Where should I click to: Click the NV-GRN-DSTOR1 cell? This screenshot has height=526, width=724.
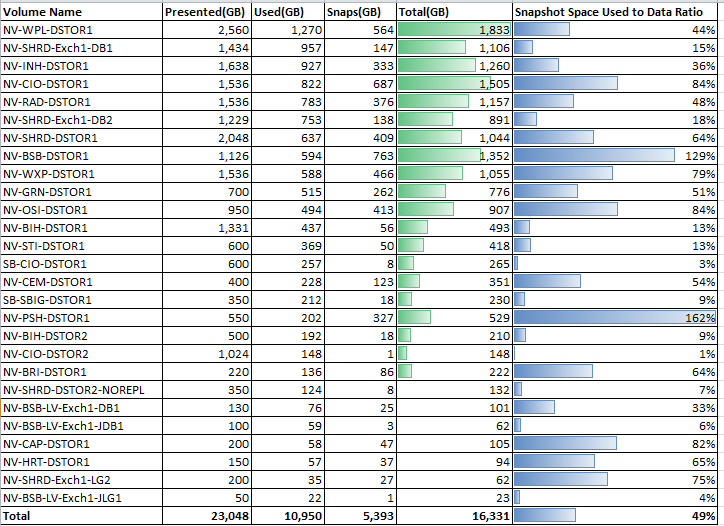pyautogui.click(x=82, y=192)
